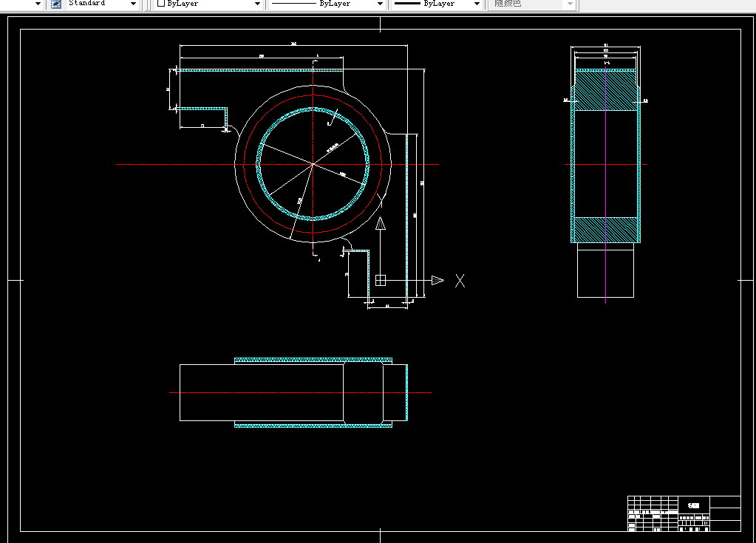Click the ByLayer color swatch square
Image resolution: width=756 pixels, height=543 pixels.
[x=161, y=4]
